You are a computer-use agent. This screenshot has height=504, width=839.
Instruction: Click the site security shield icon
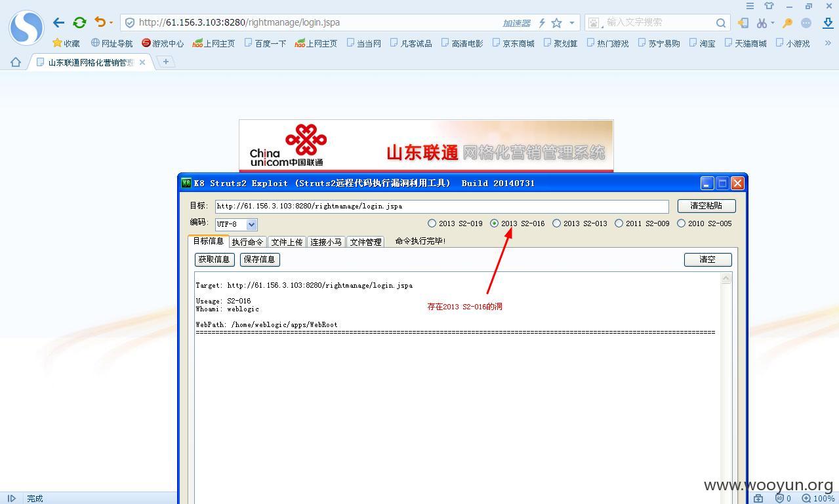(130, 22)
